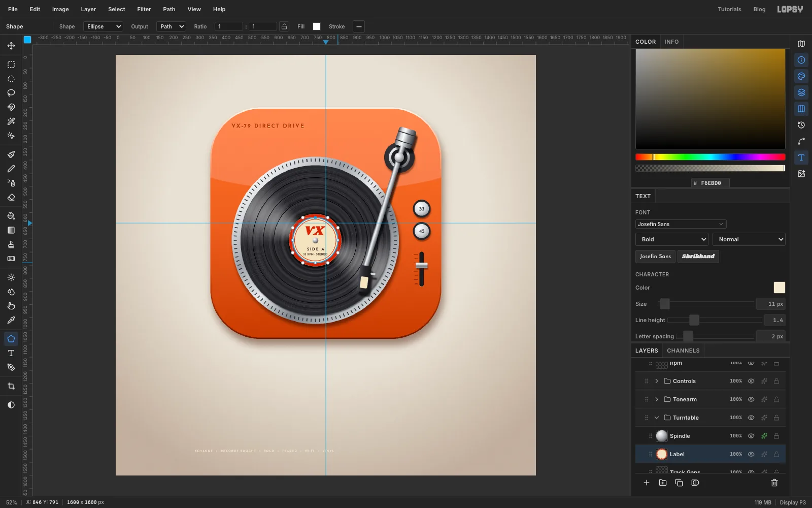The height and width of the screenshot is (508, 812).
Task: Select the Crop tool
Action: click(x=11, y=386)
